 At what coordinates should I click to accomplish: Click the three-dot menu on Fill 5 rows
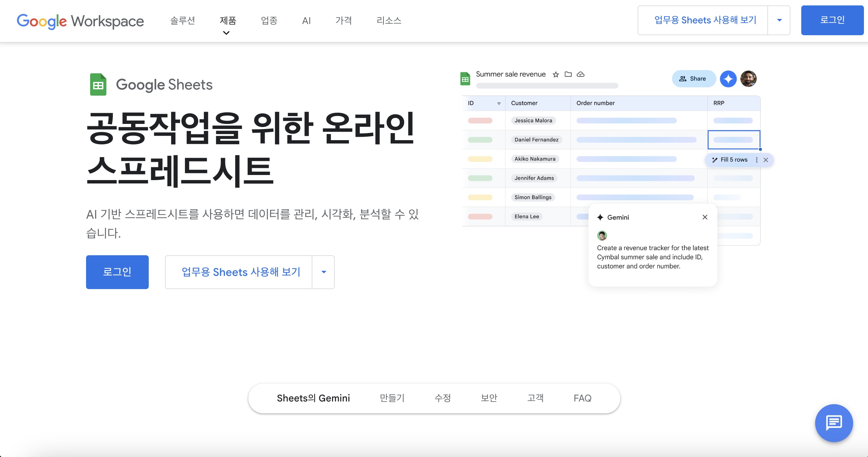(757, 160)
